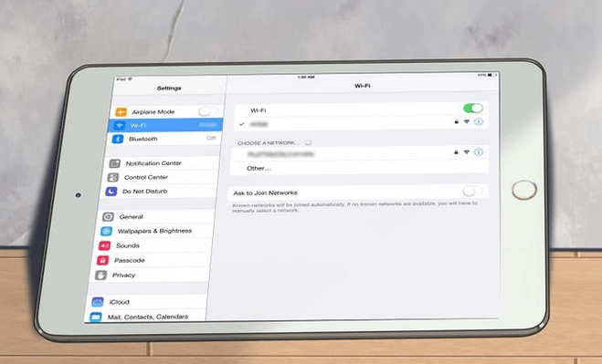Tap the Do Not Disturb moon icon
Image resolution: width=602 pixels, height=364 pixels.
(111, 192)
